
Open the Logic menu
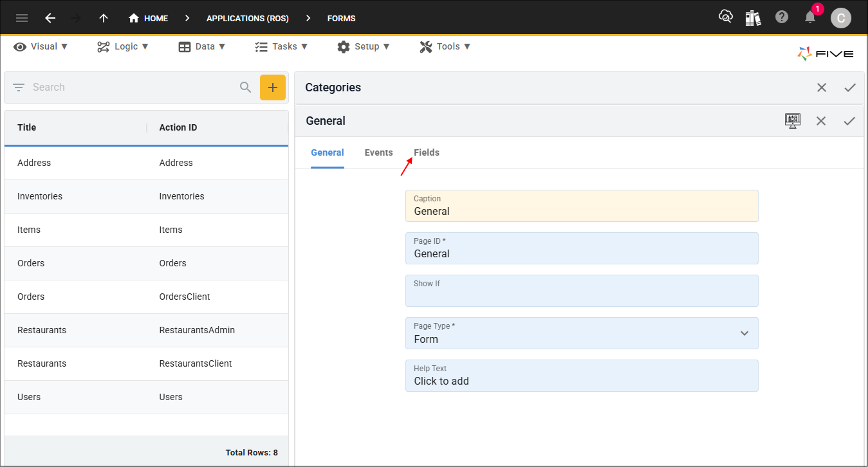pos(123,46)
